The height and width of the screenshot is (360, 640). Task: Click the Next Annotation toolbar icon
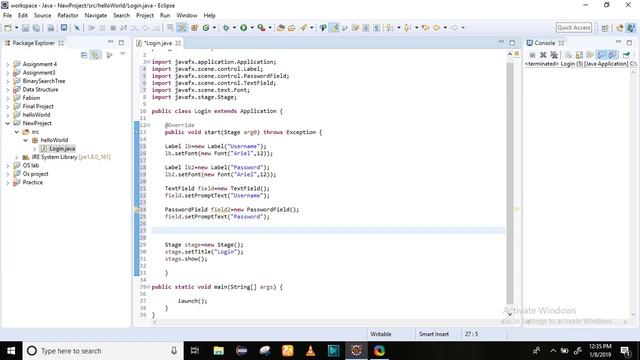click(390, 28)
